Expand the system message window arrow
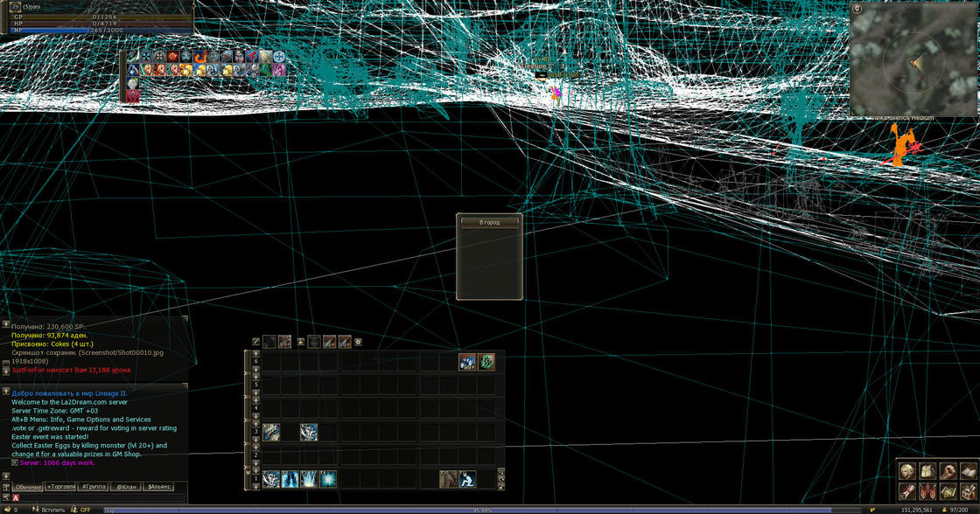This screenshot has height=514, width=980. (x=6, y=324)
